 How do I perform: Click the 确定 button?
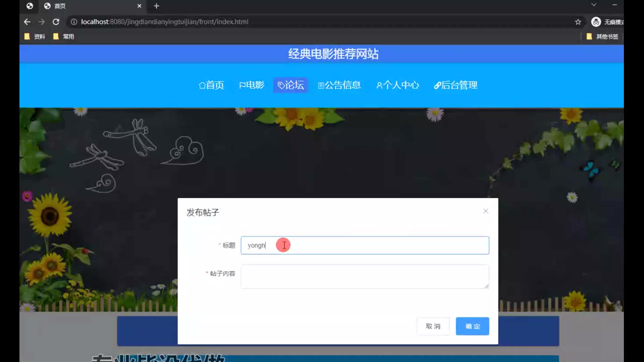(x=472, y=326)
